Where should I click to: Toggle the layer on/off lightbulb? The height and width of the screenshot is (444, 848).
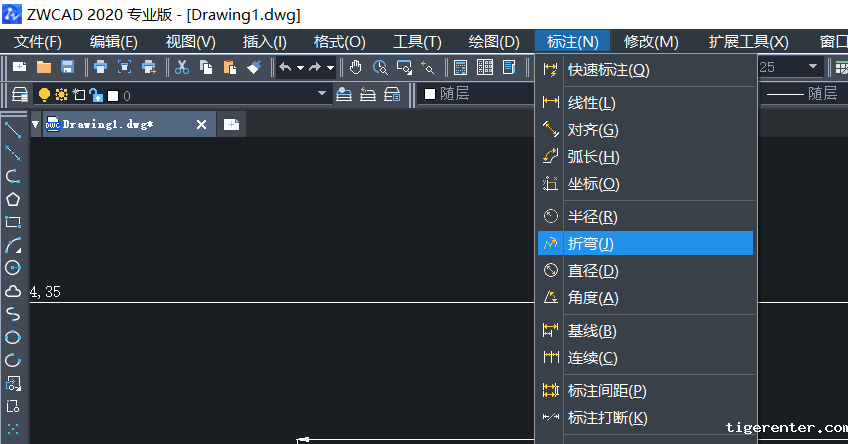tap(44, 94)
